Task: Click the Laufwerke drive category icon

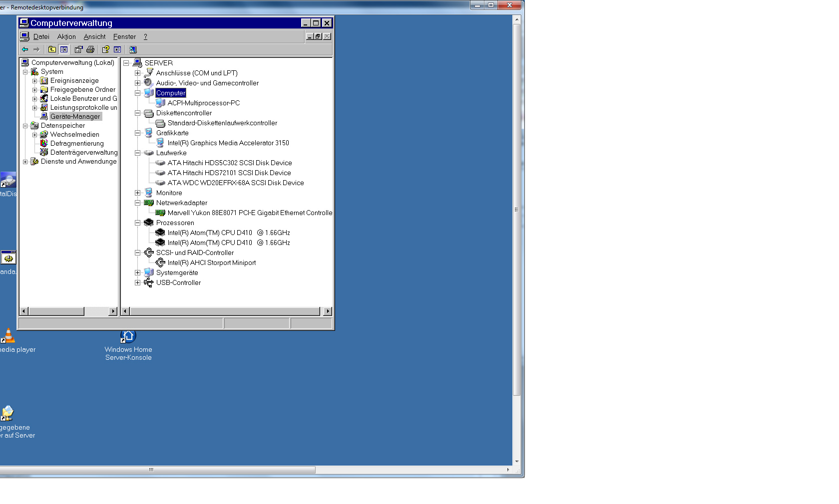Action: [x=148, y=153]
